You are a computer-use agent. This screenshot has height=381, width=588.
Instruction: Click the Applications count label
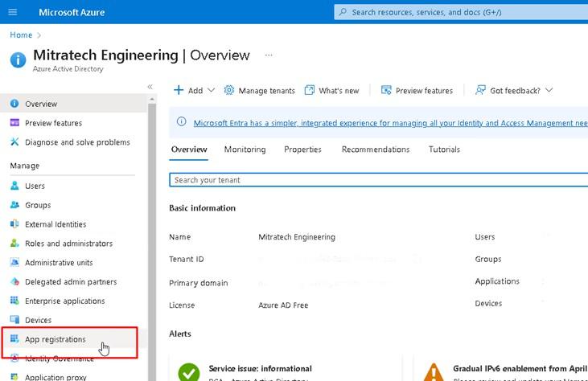tap(497, 281)
